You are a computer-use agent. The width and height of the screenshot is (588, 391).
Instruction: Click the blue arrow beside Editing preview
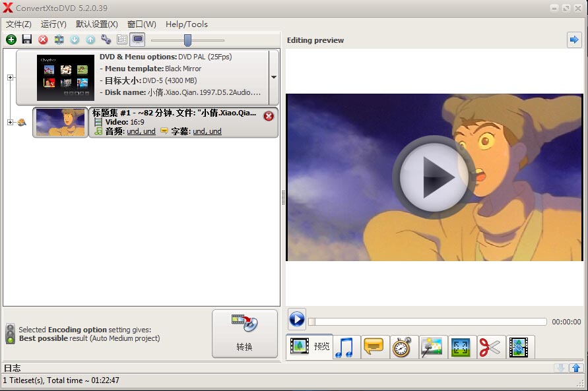pyautogui.click(x=574, y=40)
